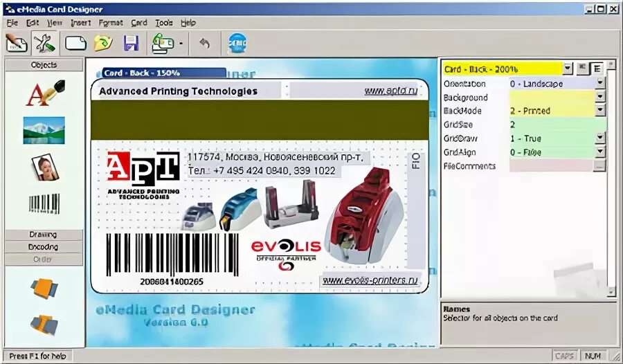Undo the last action
The width and height of the screenshot is (623, 364).
(x=205, y=43)
